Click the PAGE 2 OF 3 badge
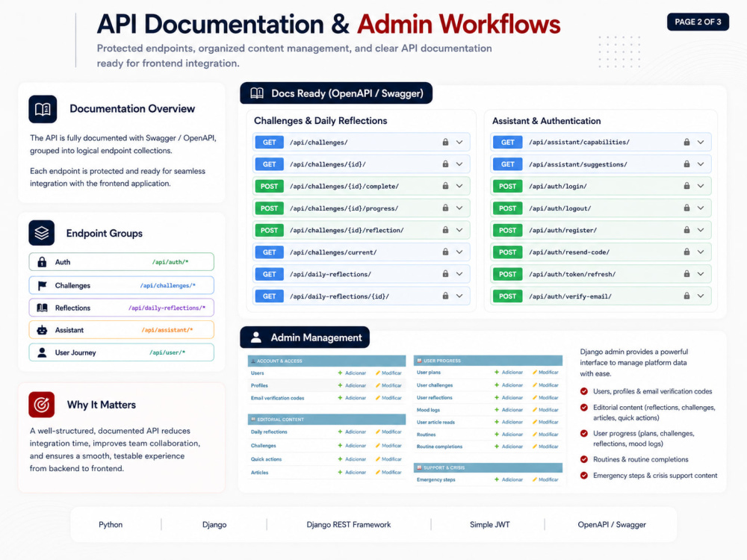 click(x=698, y=22)
